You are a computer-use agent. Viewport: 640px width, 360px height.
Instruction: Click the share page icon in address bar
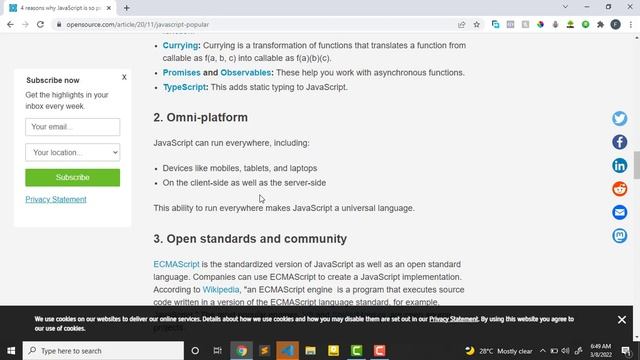tap(462, 24)
